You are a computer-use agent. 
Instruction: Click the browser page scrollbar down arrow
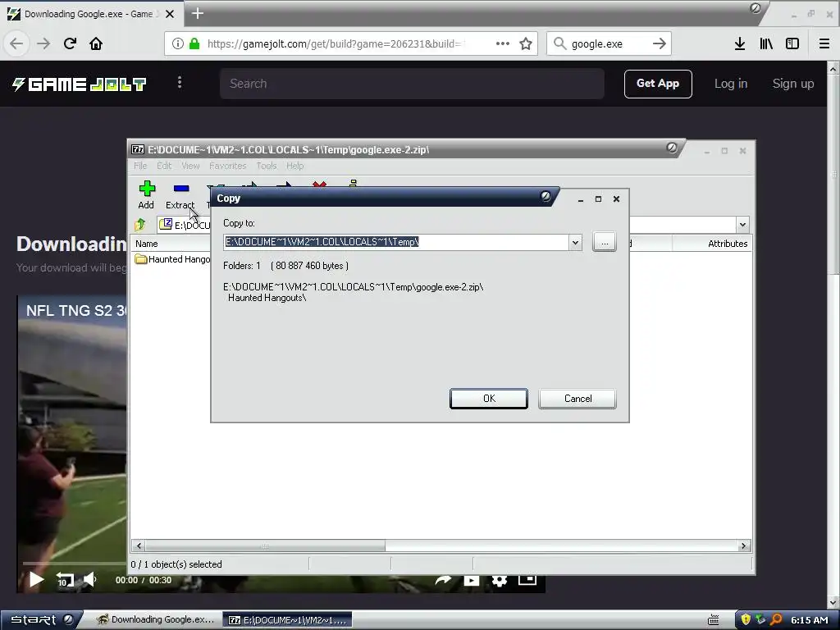[x=833, y=602]
